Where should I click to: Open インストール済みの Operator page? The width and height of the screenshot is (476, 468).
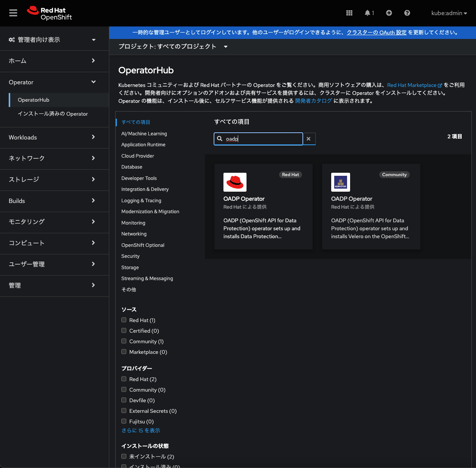[x=59, y=114]
